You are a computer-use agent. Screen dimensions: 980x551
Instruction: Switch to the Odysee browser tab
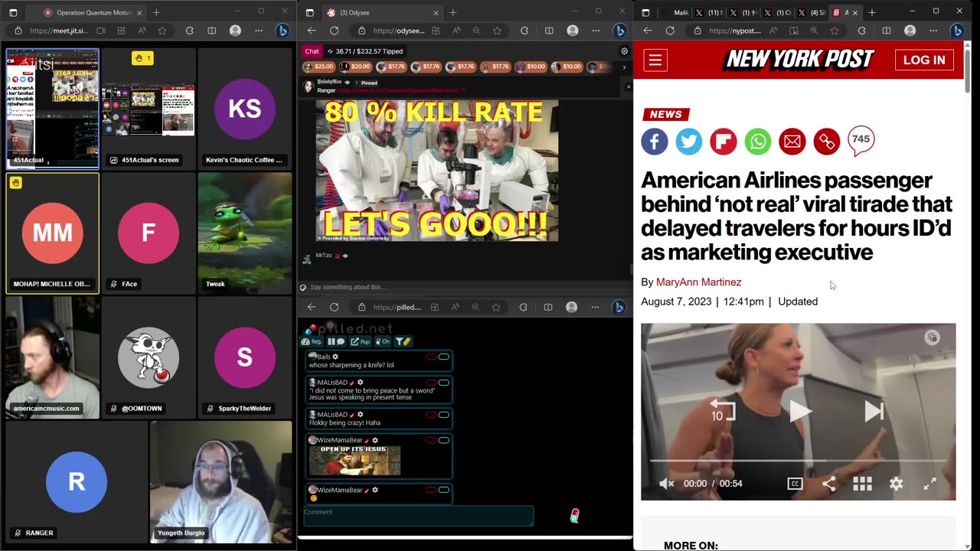click(383, 12)
